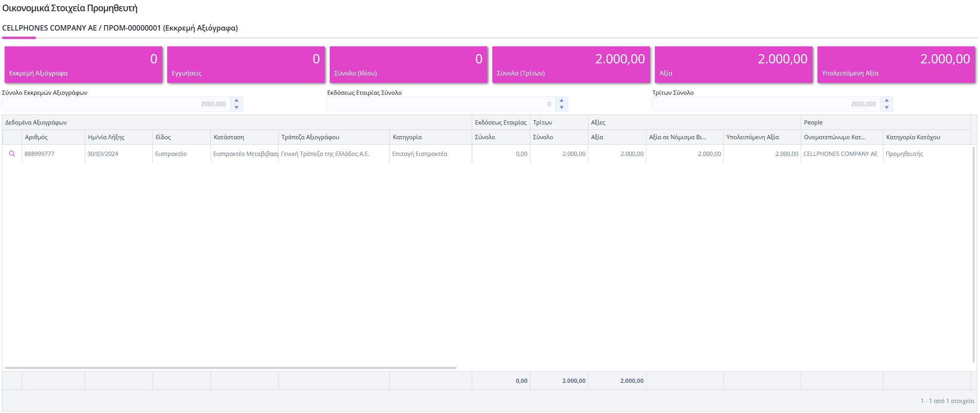
Task: Select the CELLPHONES COMPANY AE Εκκρεμή Αξιόγραφα tab
Action: 120,28
